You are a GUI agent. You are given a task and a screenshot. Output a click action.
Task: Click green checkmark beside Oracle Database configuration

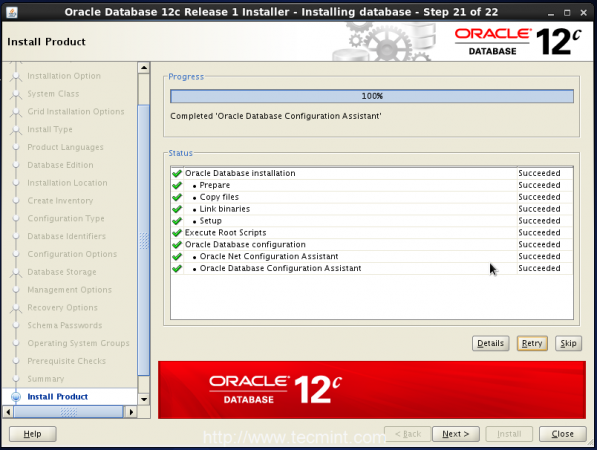click(177, 244)
